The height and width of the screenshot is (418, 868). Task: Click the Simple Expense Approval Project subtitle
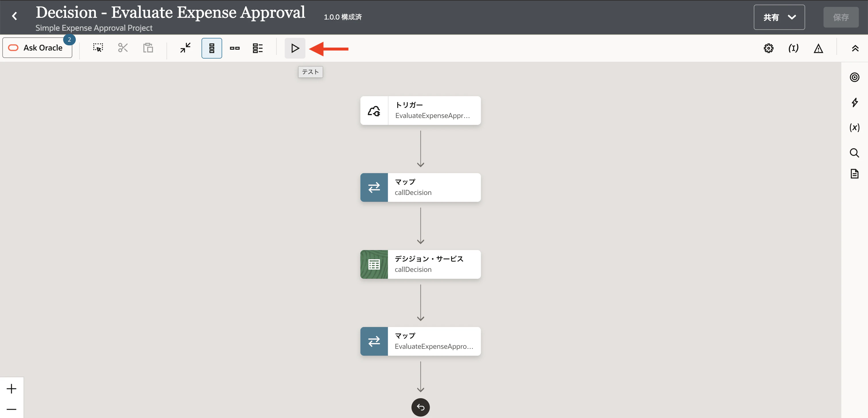point(94,28)
